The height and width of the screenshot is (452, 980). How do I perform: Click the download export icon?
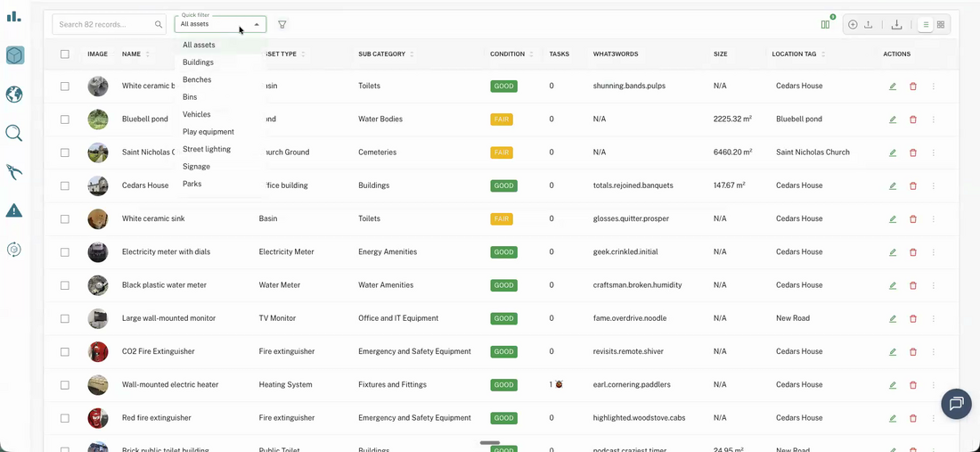pos(896,24)
